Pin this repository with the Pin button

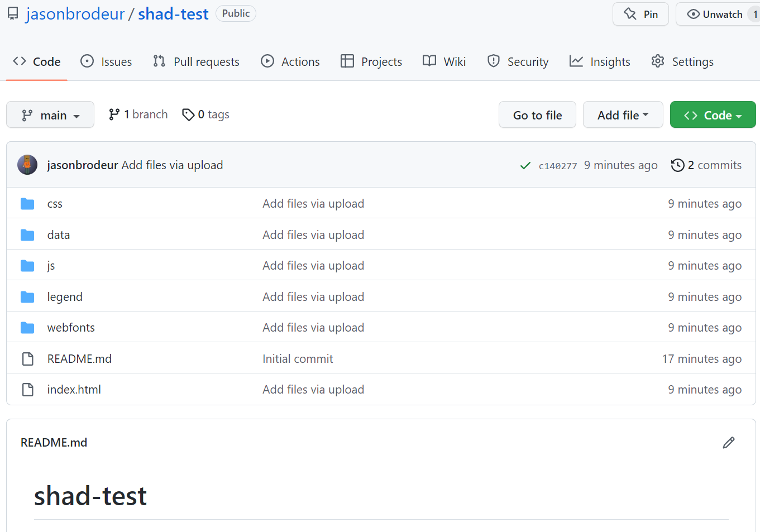pos(641,14)
